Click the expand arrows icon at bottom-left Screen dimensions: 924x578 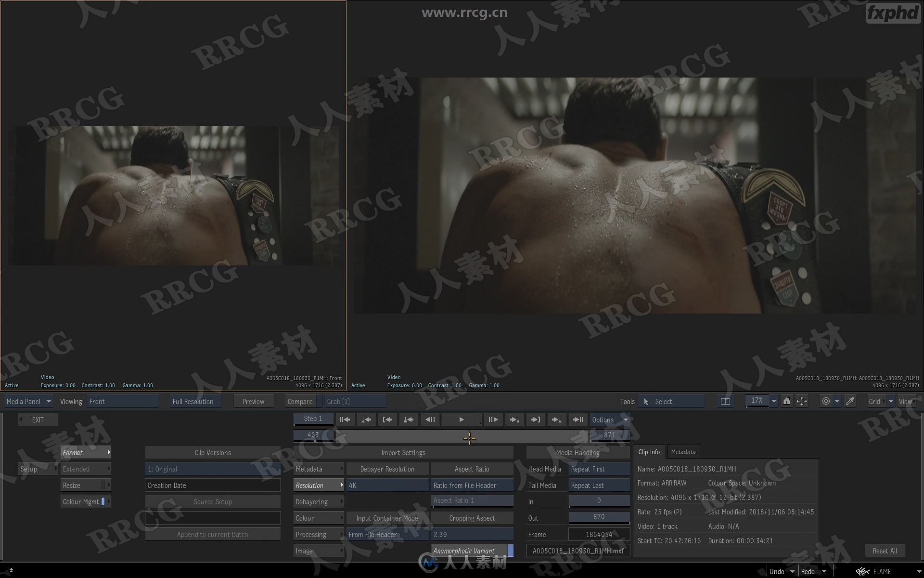(11, 571)
